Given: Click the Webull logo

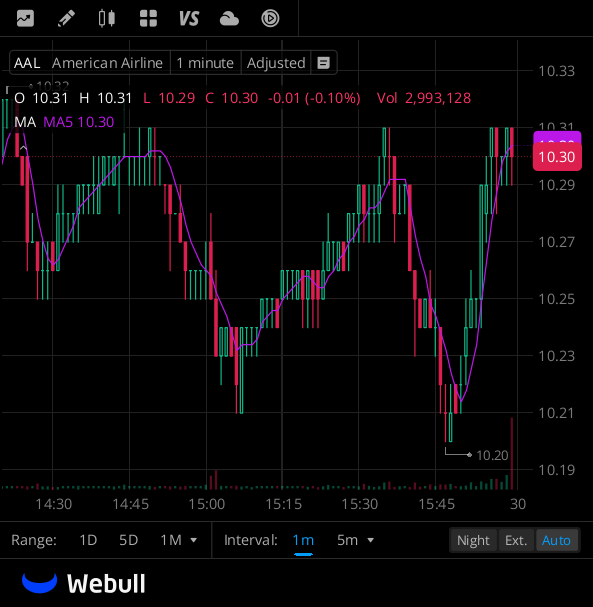Looking at the screenshot, I should click(84, 583).
